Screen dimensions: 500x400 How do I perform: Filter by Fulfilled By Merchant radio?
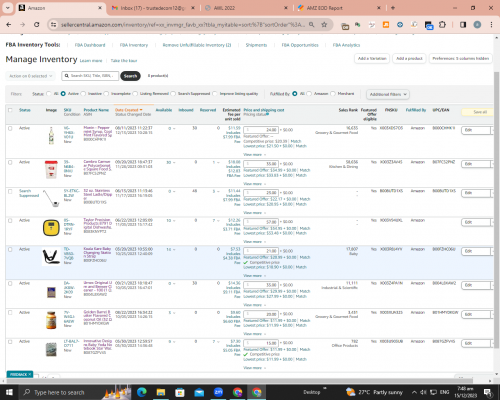pos(333,94)
